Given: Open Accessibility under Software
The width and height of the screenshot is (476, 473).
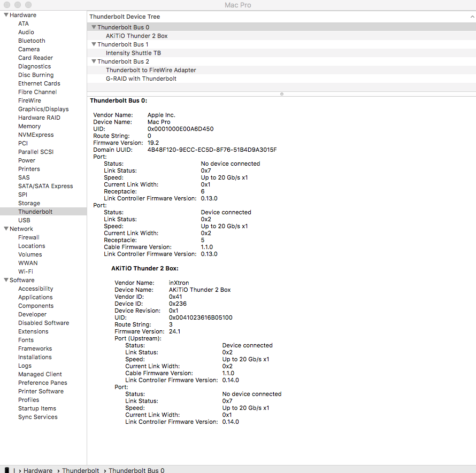Looking at the screenshot, I should pyautogui.click(x=35, y=289).
